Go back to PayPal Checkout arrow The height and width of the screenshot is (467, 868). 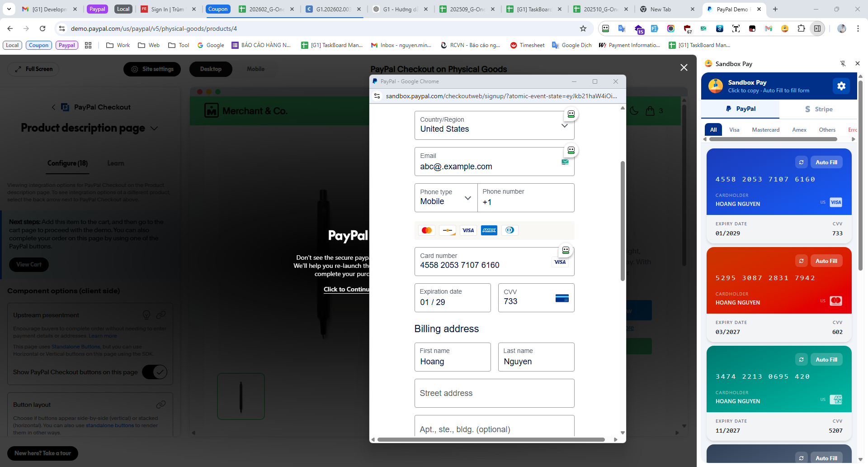point(54,107)
